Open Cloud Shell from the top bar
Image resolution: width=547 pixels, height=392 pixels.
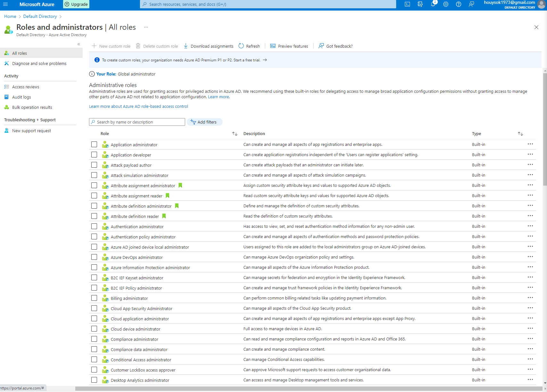click(x=407, y=4)
